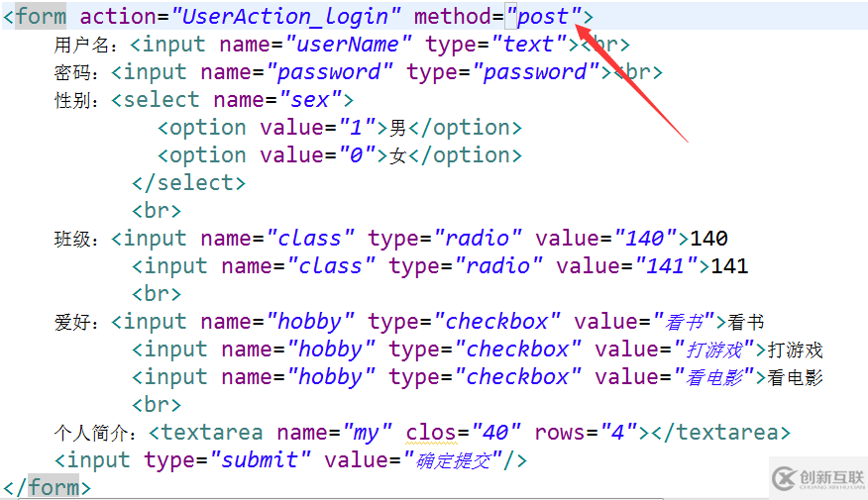Viewport: 868px width, 500px height.
Task: Click the closing </form> tag
Action: click(47, 487)
